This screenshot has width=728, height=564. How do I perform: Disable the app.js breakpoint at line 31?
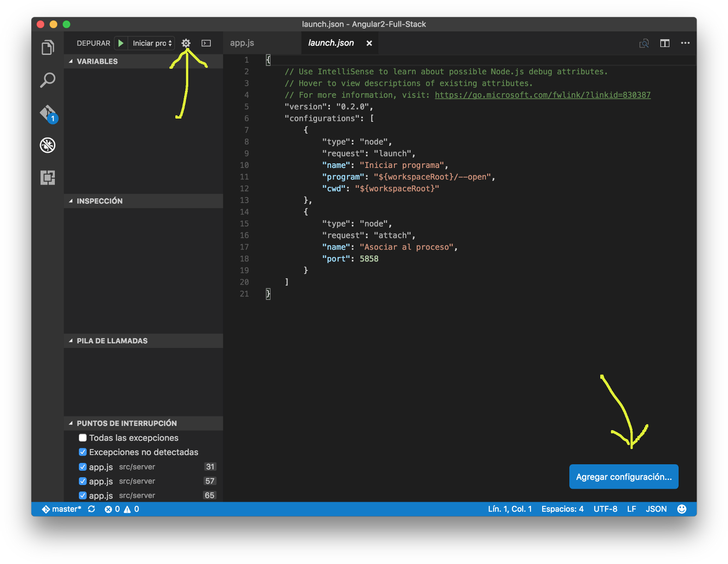click(83, 467)
